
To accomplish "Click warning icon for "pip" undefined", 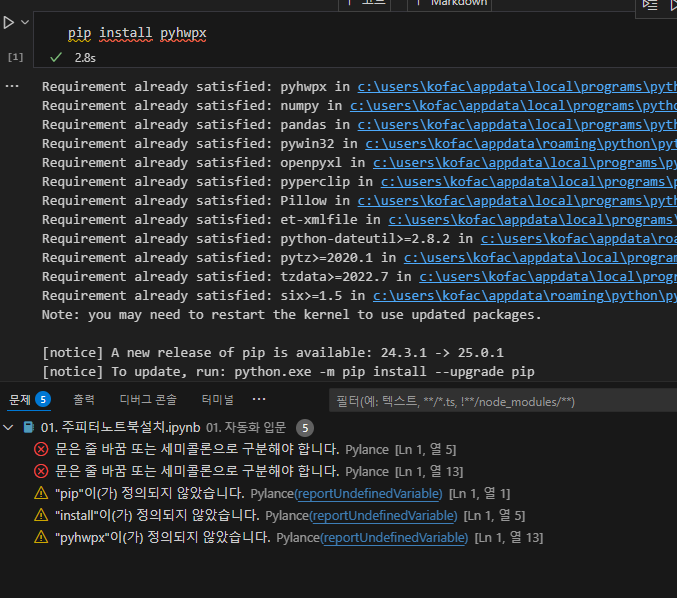I will (41, 493).
